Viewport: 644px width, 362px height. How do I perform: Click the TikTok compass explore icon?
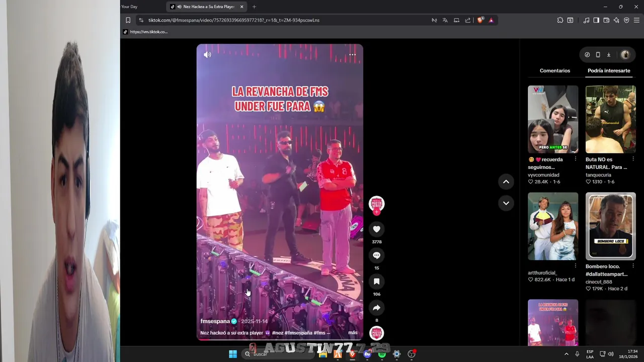[x=587, y=55]
